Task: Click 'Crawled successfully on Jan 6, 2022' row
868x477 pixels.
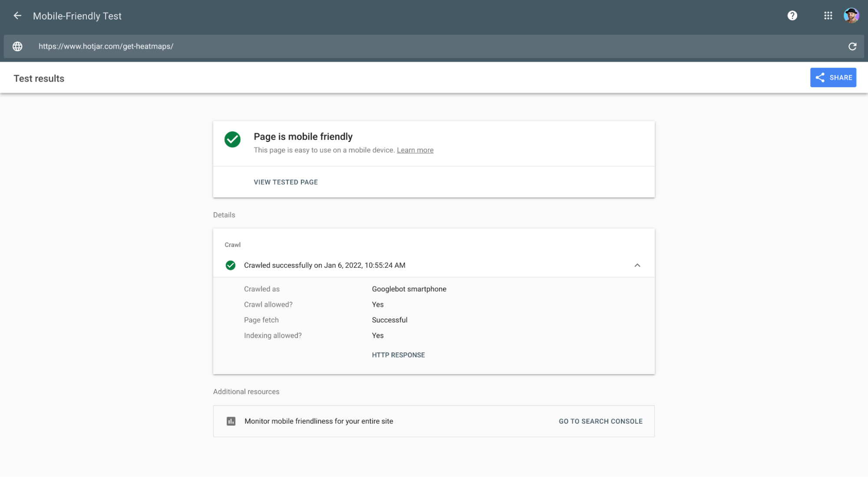Action: pyautogui.click(x=433, y=265)
